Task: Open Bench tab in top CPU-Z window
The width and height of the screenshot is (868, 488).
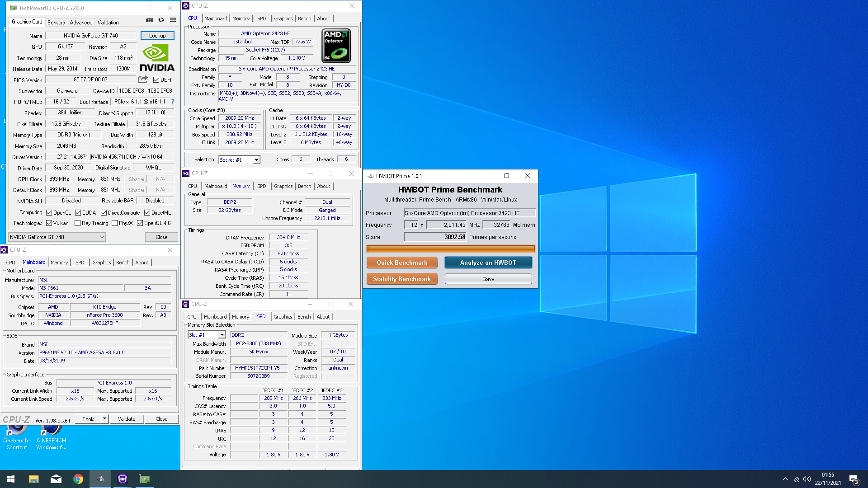Action: [304, 19]
